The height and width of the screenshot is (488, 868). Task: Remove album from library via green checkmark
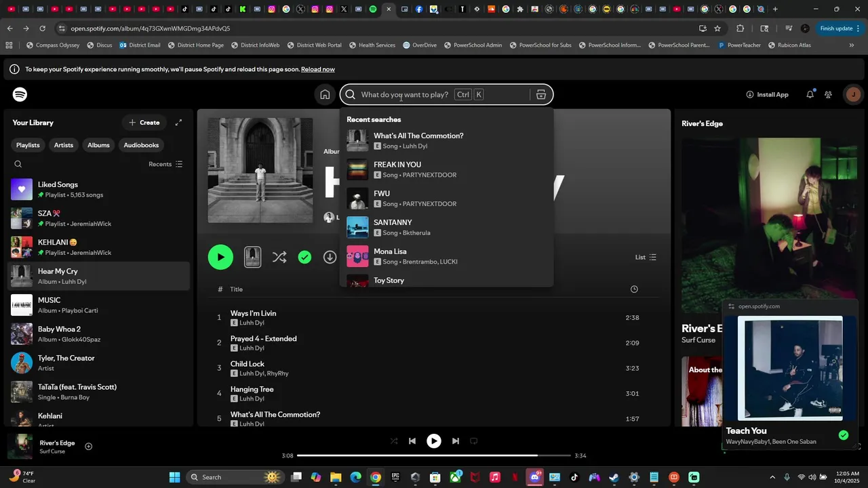click(x=304, y=257)
